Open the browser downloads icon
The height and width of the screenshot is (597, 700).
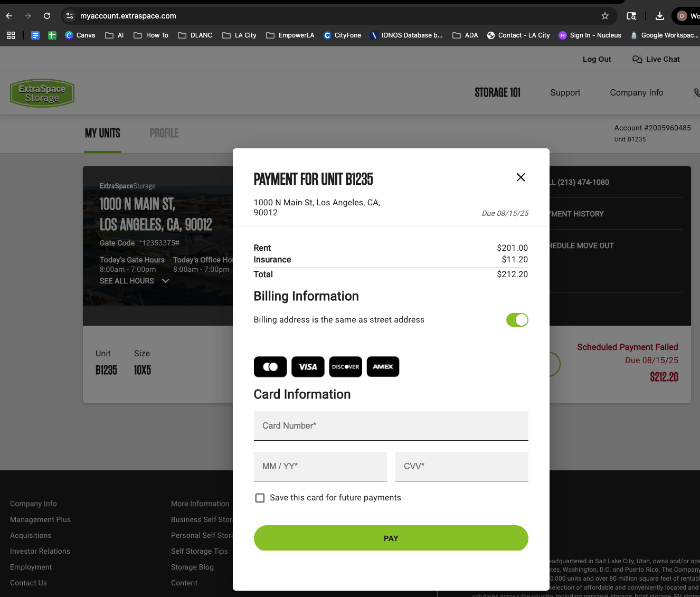(660, 16)
